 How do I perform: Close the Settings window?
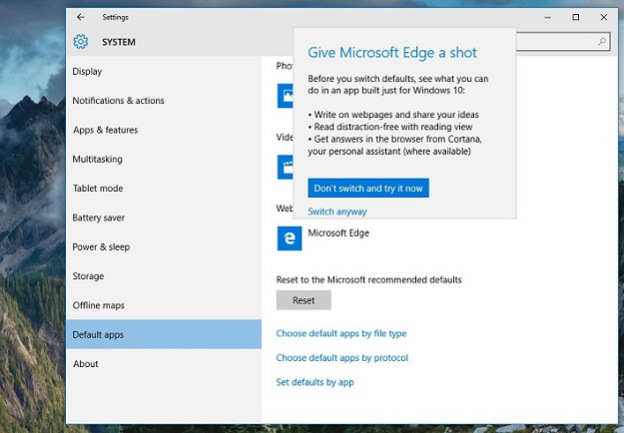604,17
